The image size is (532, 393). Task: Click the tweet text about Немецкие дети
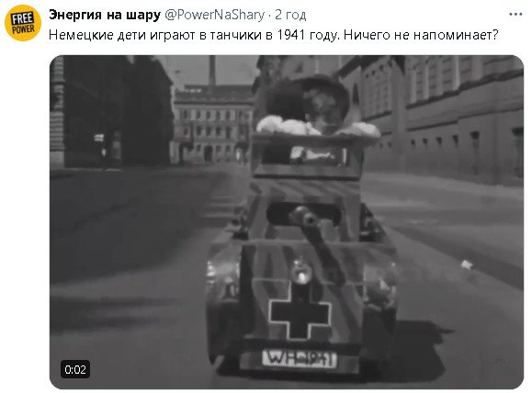pos(274,35)
